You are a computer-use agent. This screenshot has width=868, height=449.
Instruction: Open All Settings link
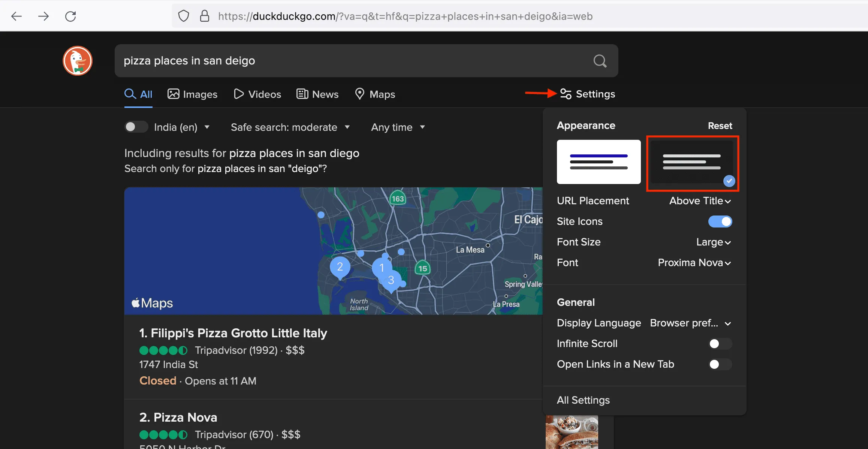pos(583,400)
